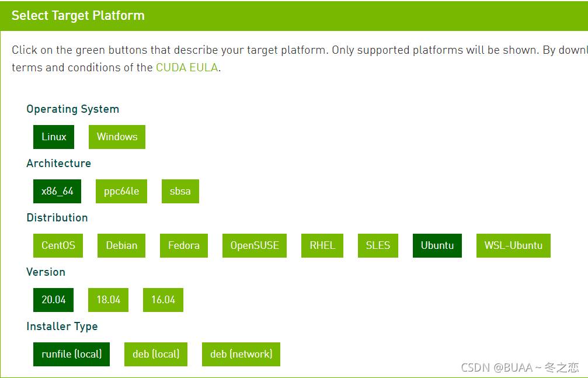The width and height of the screenshot is (588, 378).
Task: Select SLES distribution
Action: (378, 246)
